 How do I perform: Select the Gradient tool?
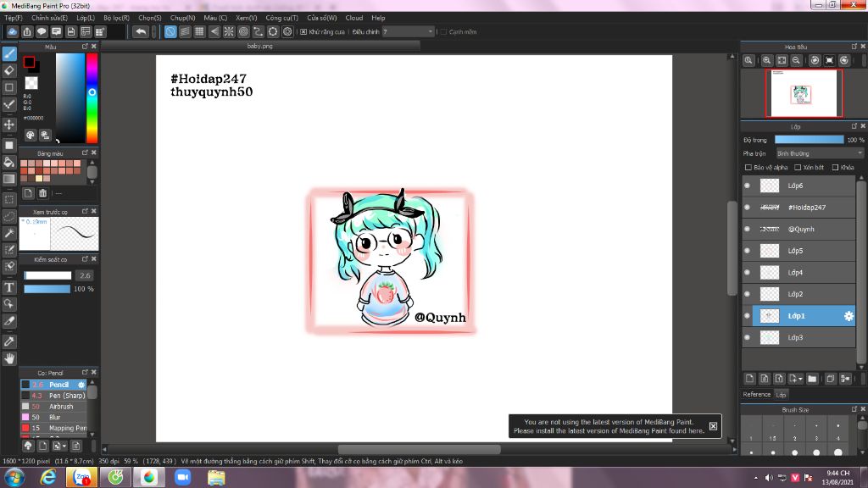[9, 179]
